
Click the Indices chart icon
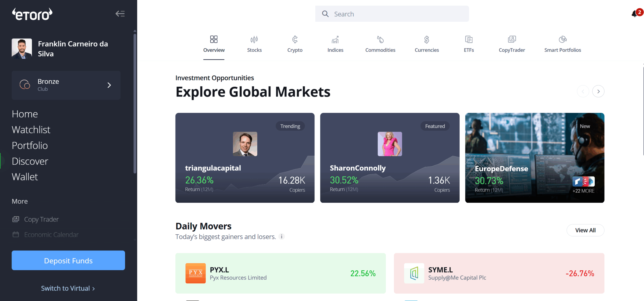click(335, 40)
